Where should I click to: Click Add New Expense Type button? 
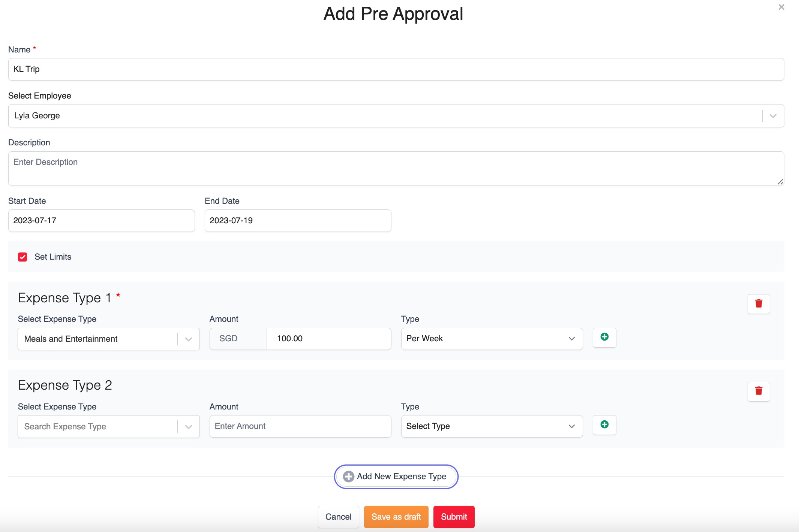(396, 477)
